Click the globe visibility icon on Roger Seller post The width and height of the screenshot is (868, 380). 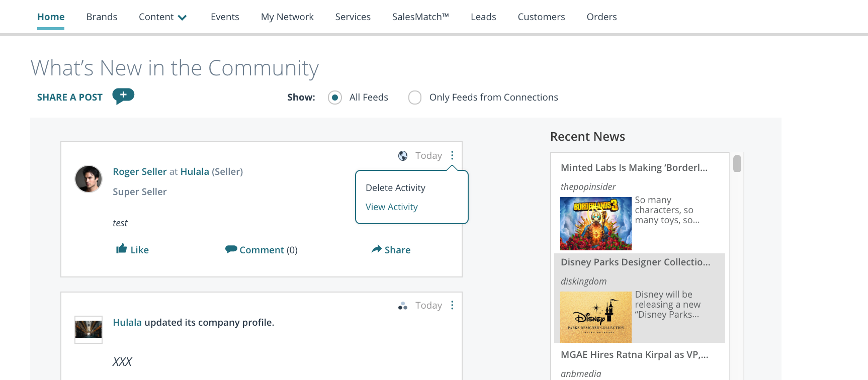tap(403, 156)
